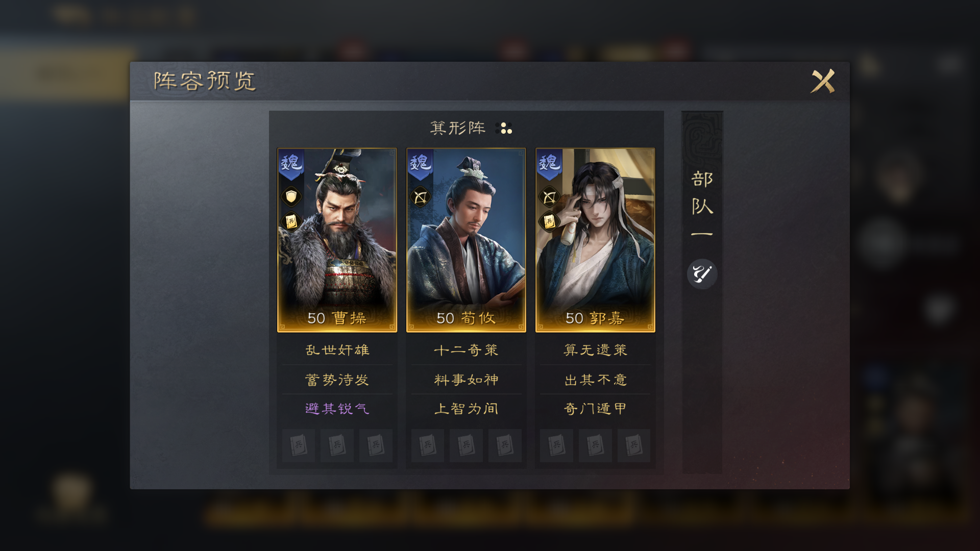View the 十二奇策 skill
The image size is (980, 551).
[x=466, y=350]
